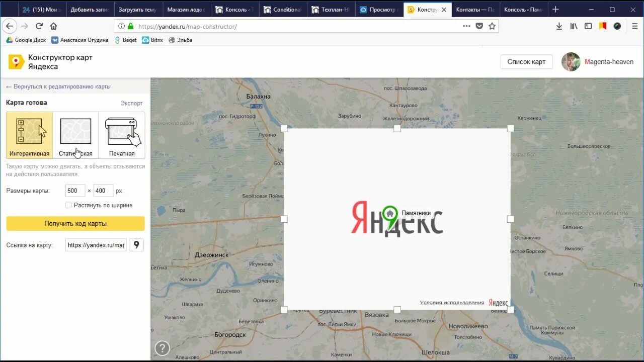Switch to the (151) Мои tab
Screen dimensions: 644x362
click(x=41, y=10)
